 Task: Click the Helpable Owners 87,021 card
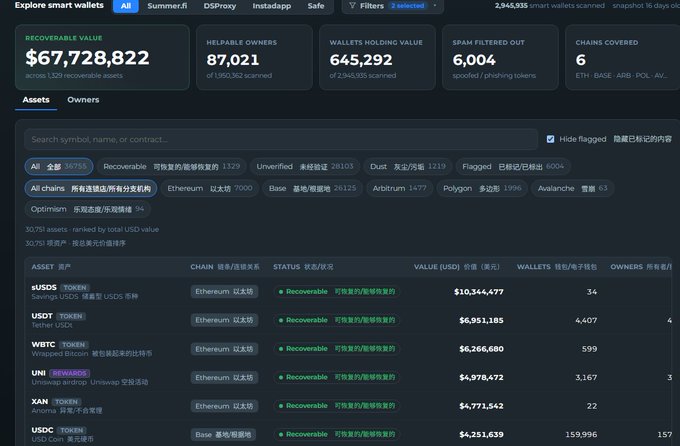tap(254, 57)
